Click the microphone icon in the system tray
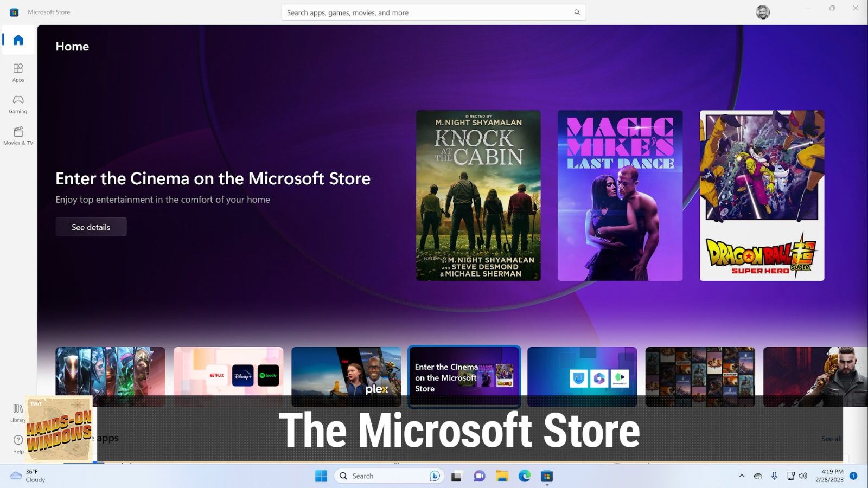Image resolution: width=868 pixels, height=488 pixels. (774, 476)
